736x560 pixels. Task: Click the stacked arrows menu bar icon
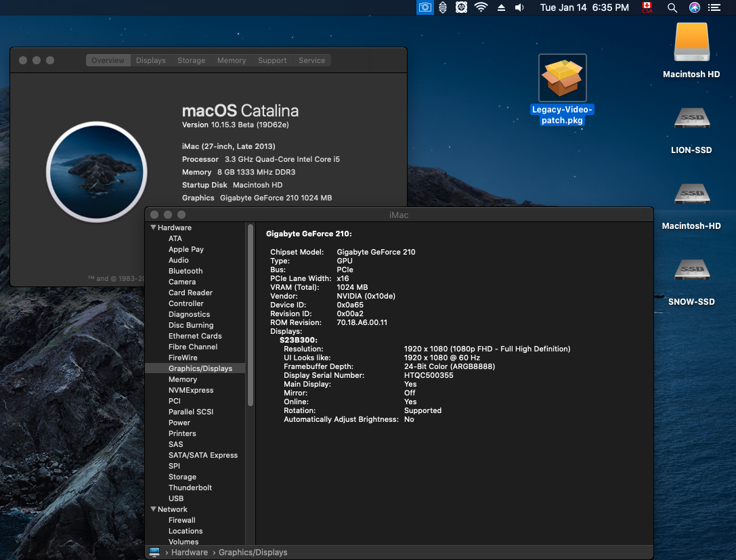pyautogui.click(x=443, y=7)
